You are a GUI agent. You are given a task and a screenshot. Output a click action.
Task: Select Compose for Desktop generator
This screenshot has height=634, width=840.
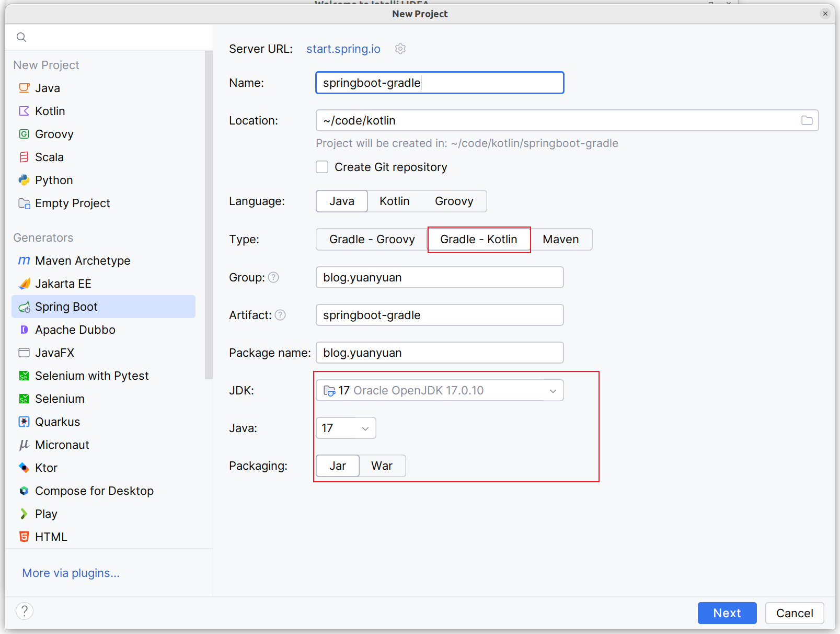click(x=94, y=491)
